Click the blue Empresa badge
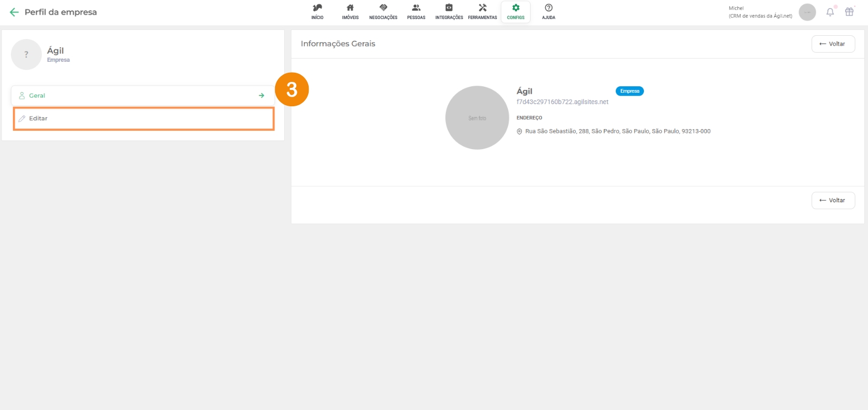Image resolution: width=868 pixels, height=410 pixels. click(629, 91)
